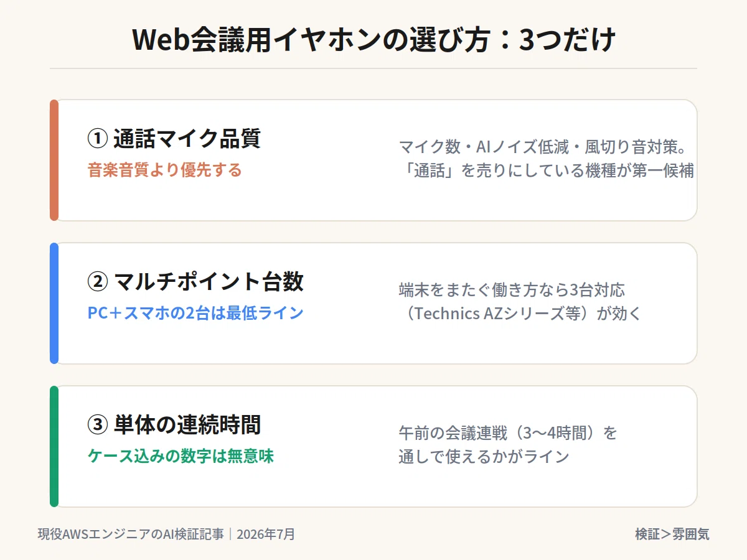Click the line mentioning 「通話」を売りにしている機種
The image size is (747, 560).
(547, 171)
